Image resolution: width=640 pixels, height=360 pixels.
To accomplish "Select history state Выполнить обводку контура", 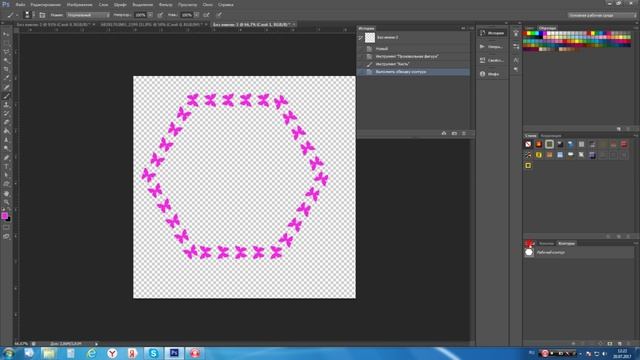I will [x=414, y=72].
